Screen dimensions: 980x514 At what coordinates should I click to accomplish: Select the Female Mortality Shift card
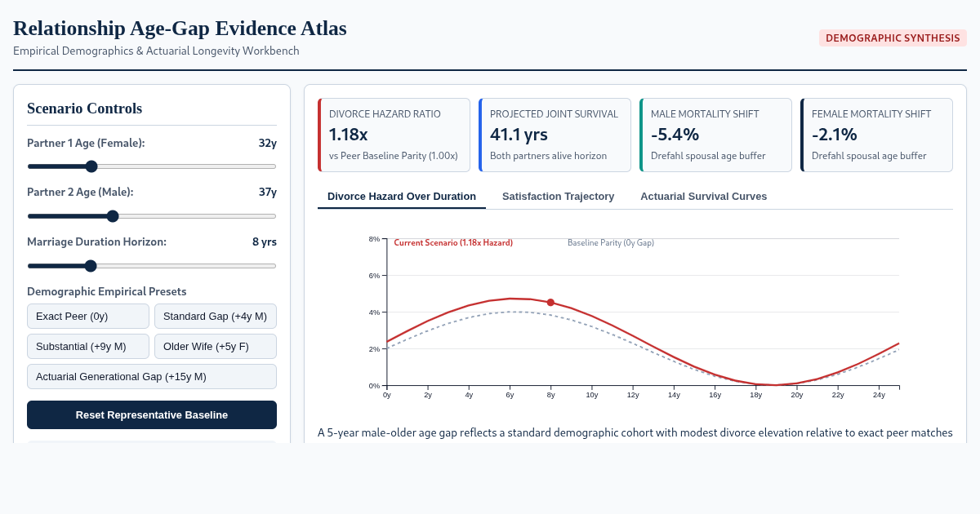tap(876, 135)
